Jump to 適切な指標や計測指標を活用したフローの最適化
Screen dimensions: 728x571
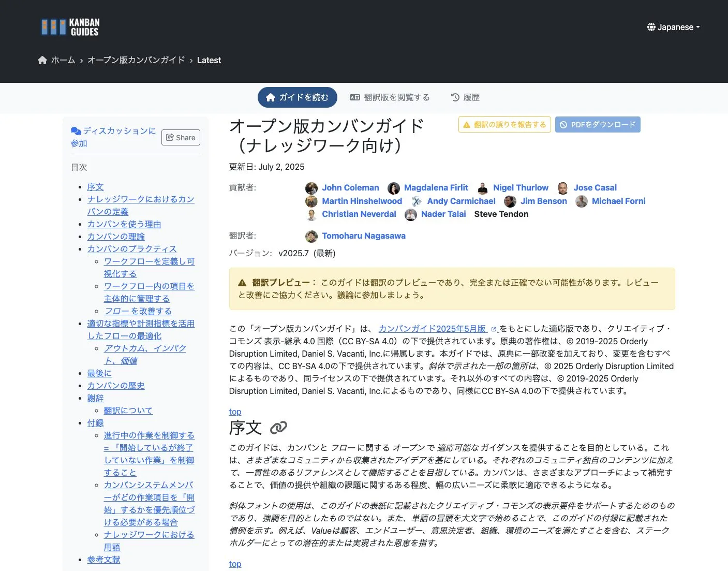(x=141, y=330)
